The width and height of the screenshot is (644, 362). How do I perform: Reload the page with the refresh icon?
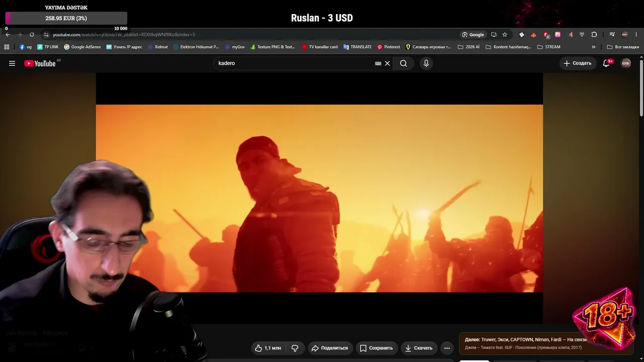[x=32, y=35]
